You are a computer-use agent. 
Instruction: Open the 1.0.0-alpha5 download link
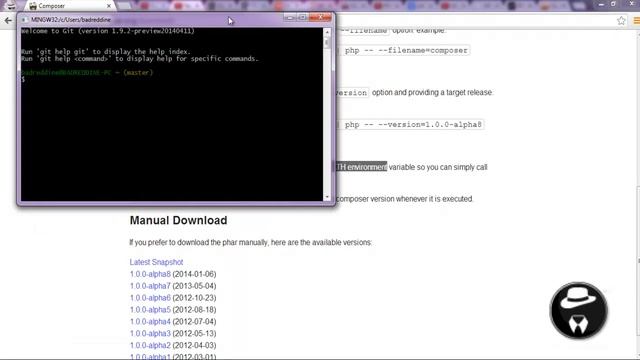click(150, 309)
